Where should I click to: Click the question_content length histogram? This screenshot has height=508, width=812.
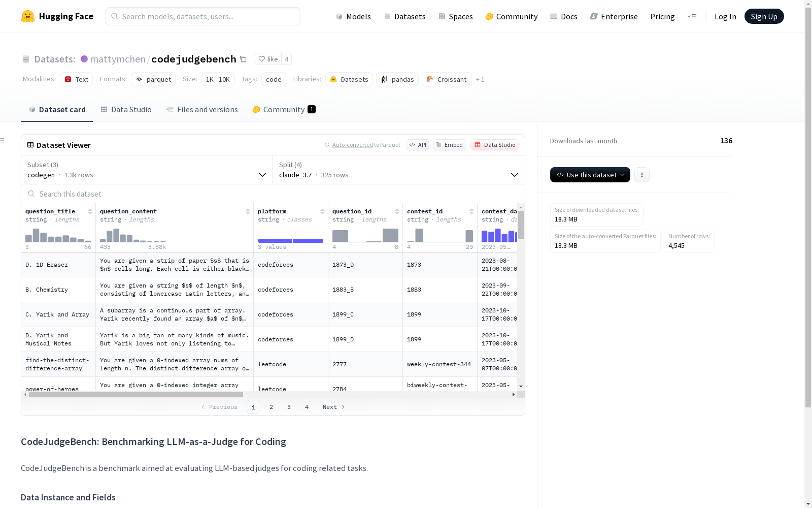pyautogui.click(x=133, y=235)
